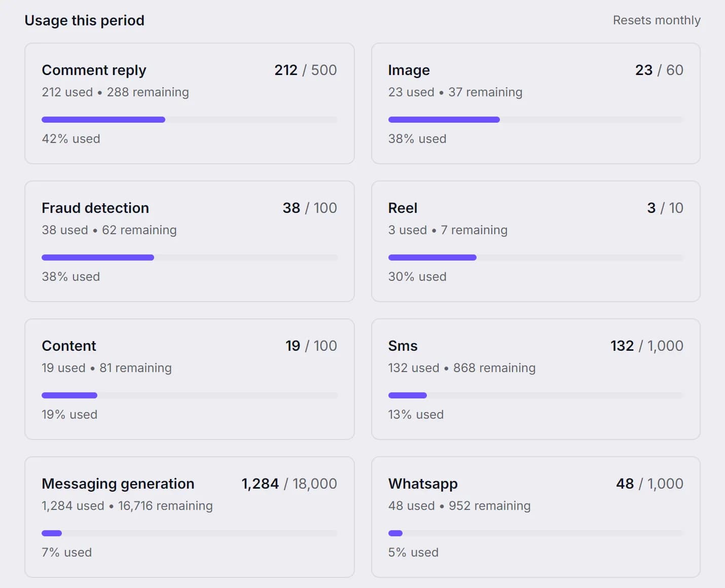The height and width of the screenshot is (588, 725).
Task: Click the Reel usage progress bar
Action: point(536,258)
